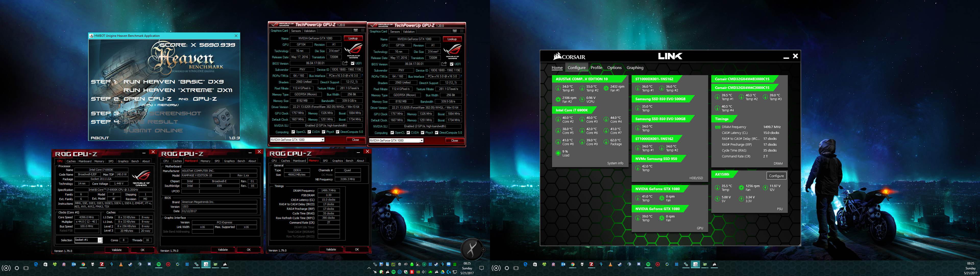Click the DRAM Frequency memory chip icon

(x=717, y=127)
